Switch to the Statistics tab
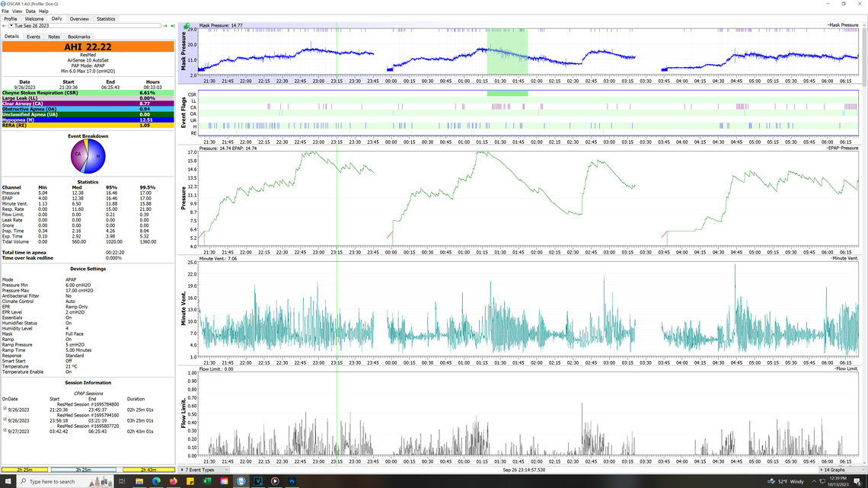 pyautogui.click(x=106, y=19)
